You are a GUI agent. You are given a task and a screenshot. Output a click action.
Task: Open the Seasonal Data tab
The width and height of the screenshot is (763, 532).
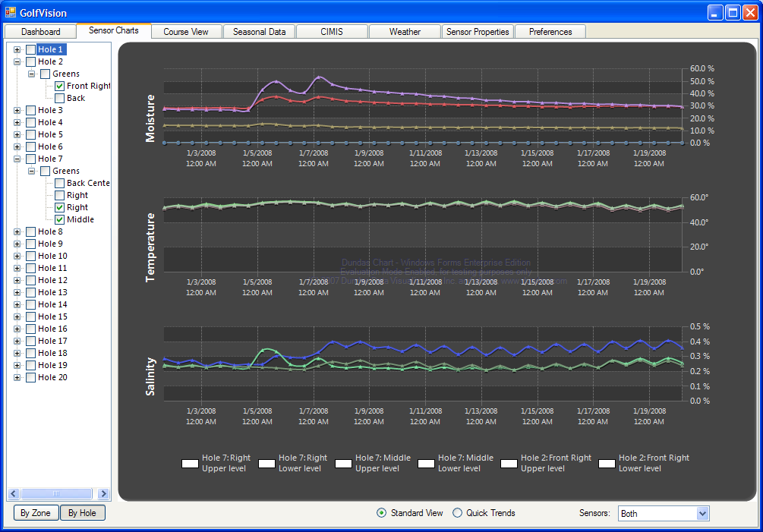(x=260, y=32)
